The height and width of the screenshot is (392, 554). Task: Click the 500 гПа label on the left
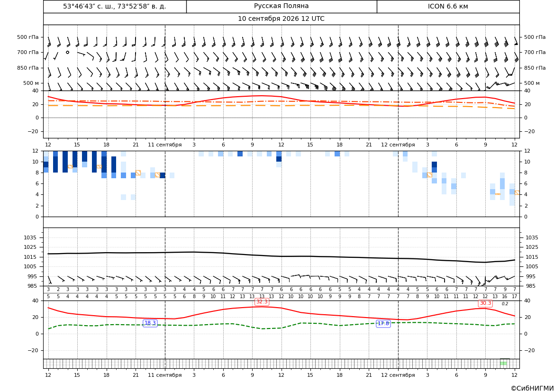point(28,37)
